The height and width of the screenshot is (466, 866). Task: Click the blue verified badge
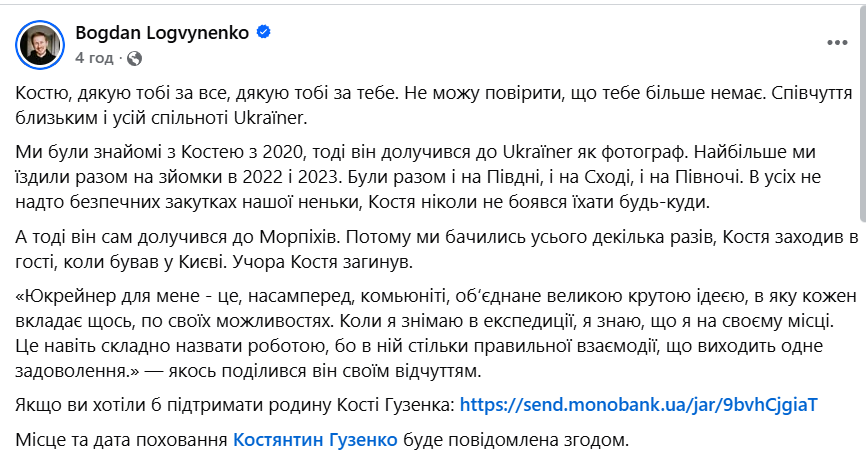click(263, 33)
